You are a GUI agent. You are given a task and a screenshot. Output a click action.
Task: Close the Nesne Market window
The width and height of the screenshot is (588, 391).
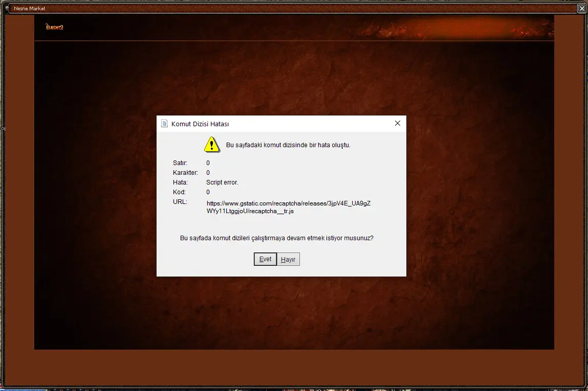(x=582, y=8)
